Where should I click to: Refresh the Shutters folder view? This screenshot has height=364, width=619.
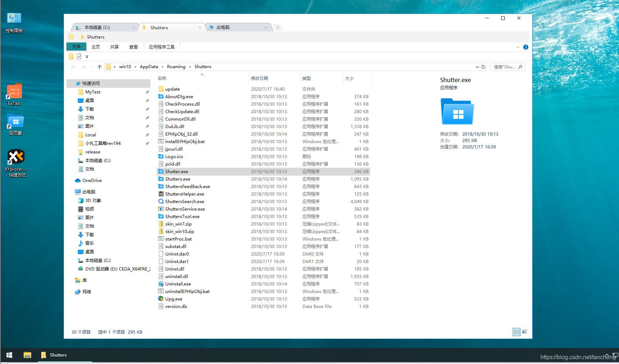tap(483, 67)
